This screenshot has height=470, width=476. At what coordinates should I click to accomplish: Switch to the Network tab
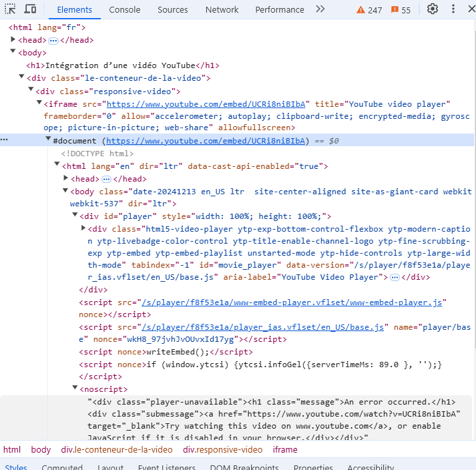222,9
